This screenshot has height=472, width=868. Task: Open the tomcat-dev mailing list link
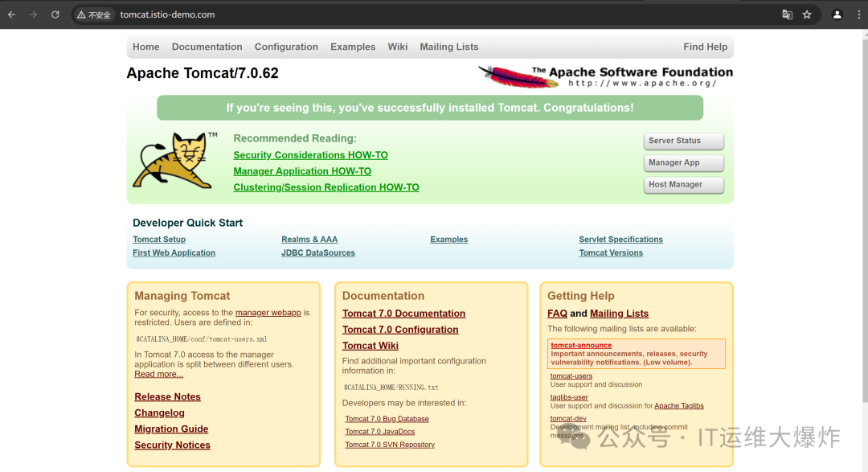tap(568, 419)
